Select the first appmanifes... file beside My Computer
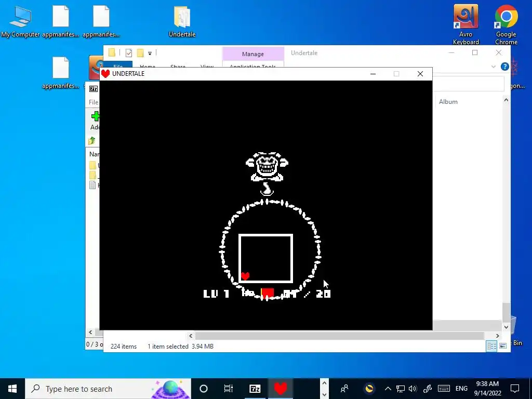Image resolution: width=532 pixels, height=399 pixels. [61, 21]
